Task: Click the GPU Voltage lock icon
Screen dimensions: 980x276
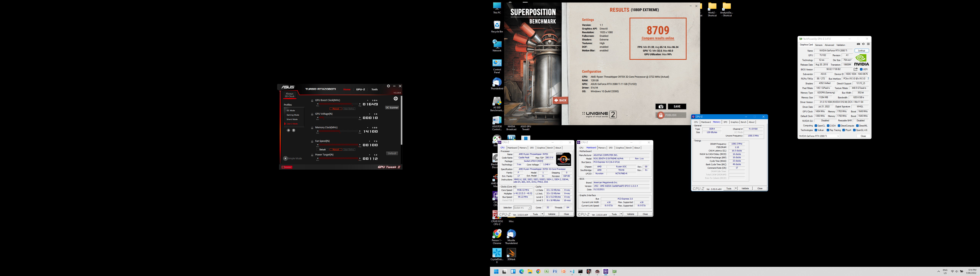Action: tap(312, 114)
